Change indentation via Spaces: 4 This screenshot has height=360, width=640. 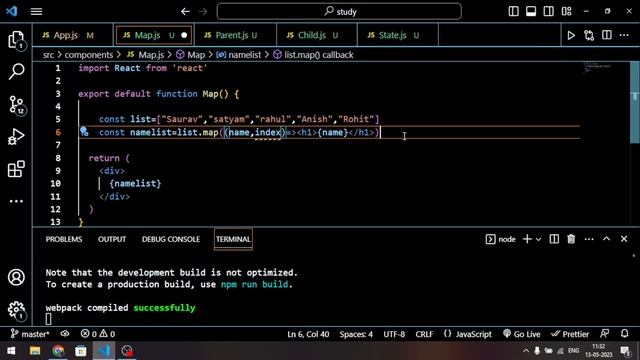pos(356,334)
